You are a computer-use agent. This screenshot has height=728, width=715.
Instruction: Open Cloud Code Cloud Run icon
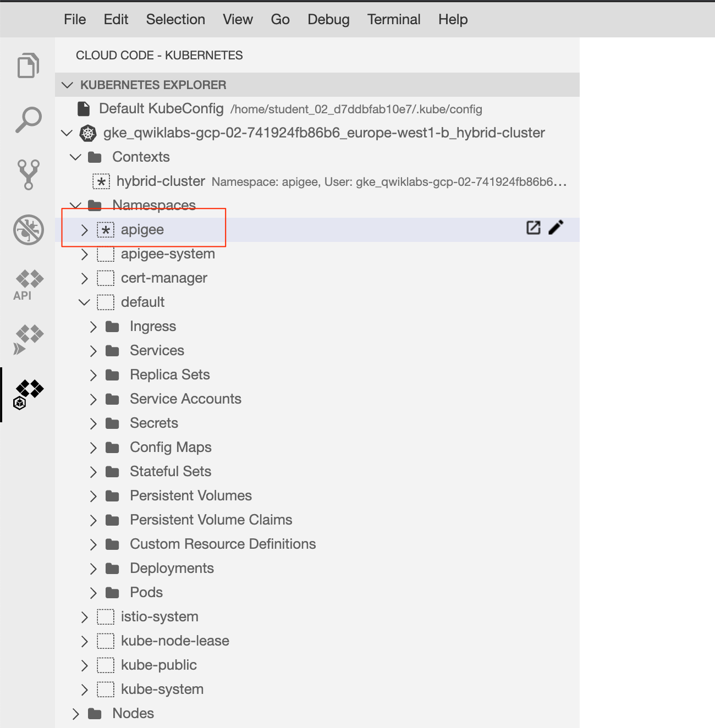tap(28, 340)
